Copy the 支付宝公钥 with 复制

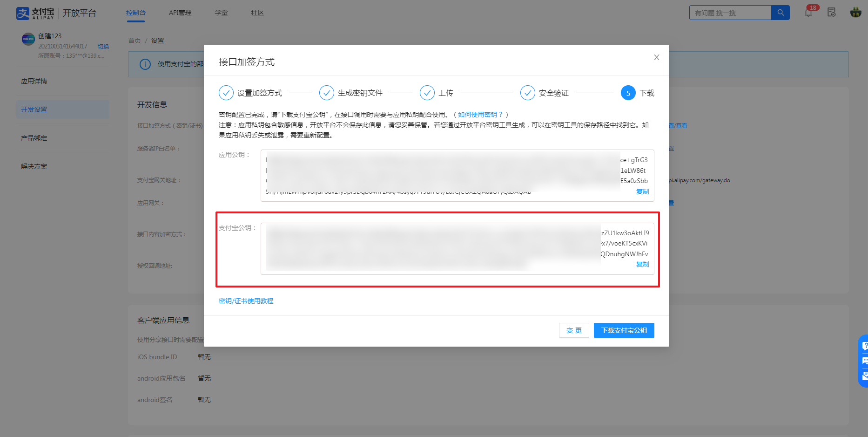pyautogui.click(x=642, y=264)
